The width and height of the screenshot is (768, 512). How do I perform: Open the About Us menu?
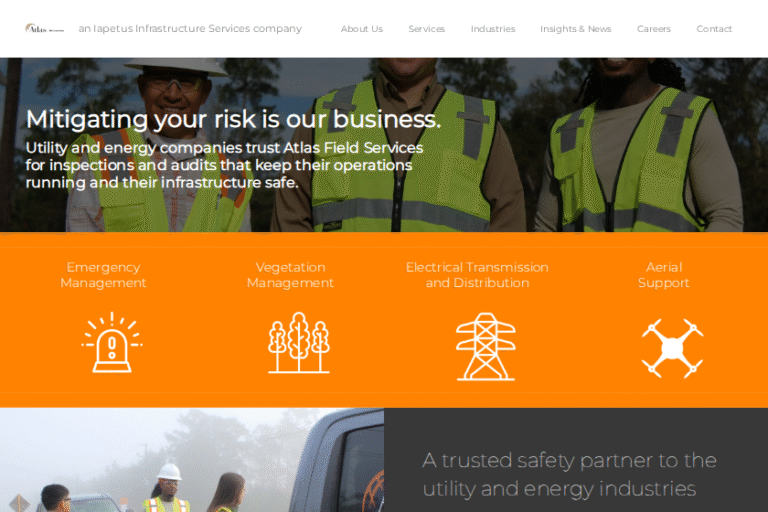(x=362, y=29)
